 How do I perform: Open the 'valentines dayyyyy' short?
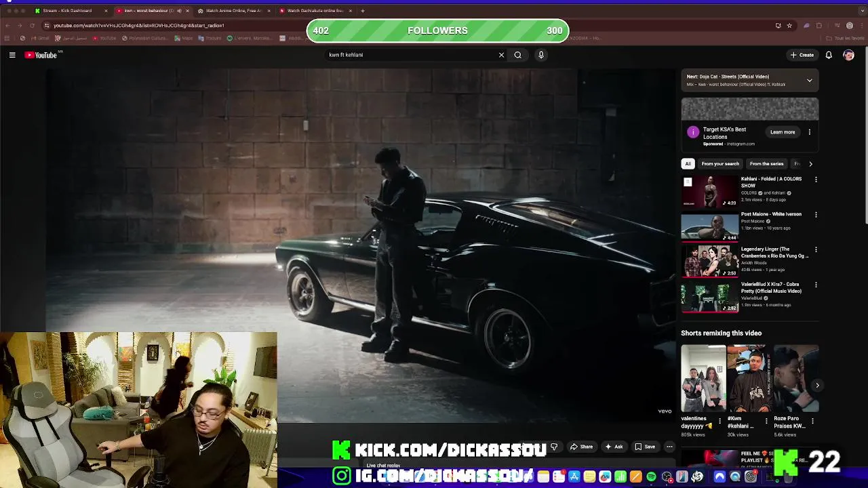click(703, 378)
